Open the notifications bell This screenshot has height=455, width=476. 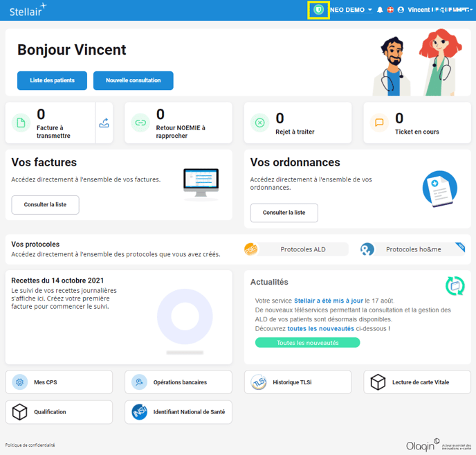click(380, 10)
